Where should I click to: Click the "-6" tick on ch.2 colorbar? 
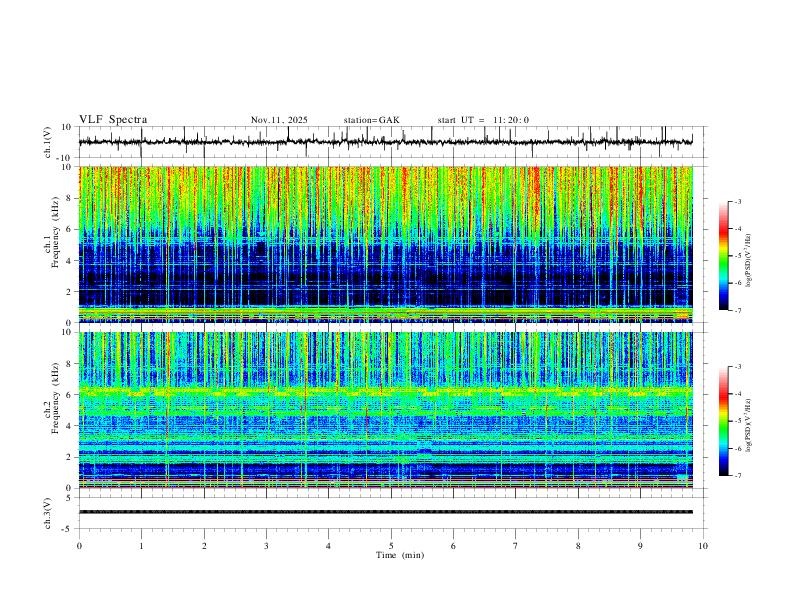(x=738, y=448)
